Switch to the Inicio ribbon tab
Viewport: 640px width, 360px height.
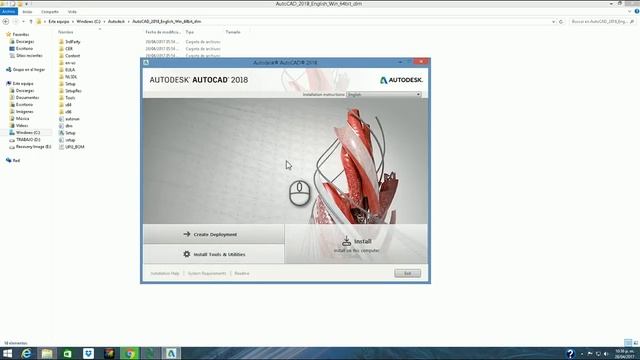(27, 12)
